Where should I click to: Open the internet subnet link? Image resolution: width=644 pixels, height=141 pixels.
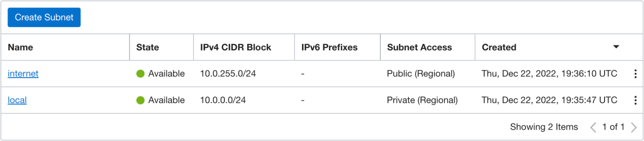click(23, 74)
